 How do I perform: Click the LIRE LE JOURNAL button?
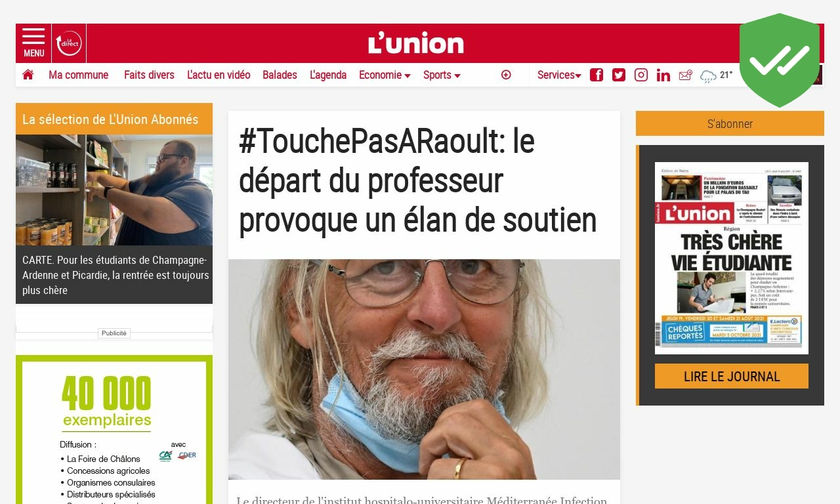click(732, 376)
